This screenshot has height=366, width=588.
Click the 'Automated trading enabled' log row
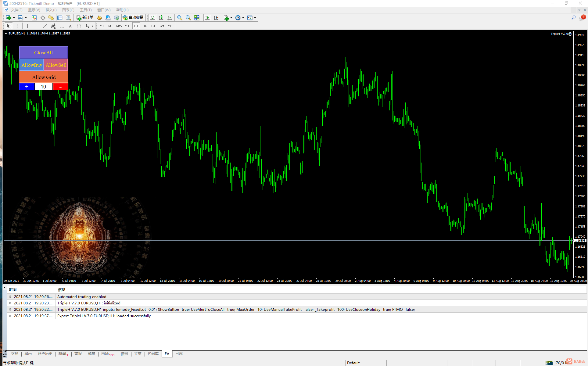(297, 296)
